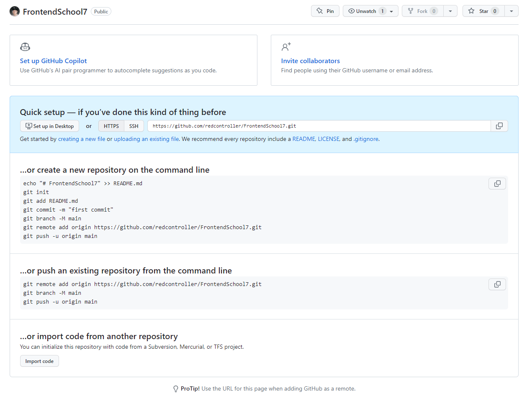Click the Unwatch count badge showing 1
Viewport: 532px width, 401px height.
tap(382, 11)
